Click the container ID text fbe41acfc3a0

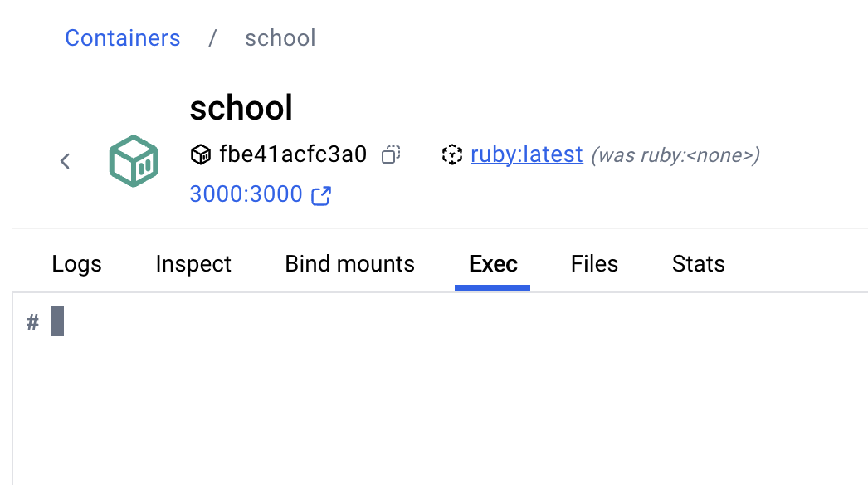293,154
